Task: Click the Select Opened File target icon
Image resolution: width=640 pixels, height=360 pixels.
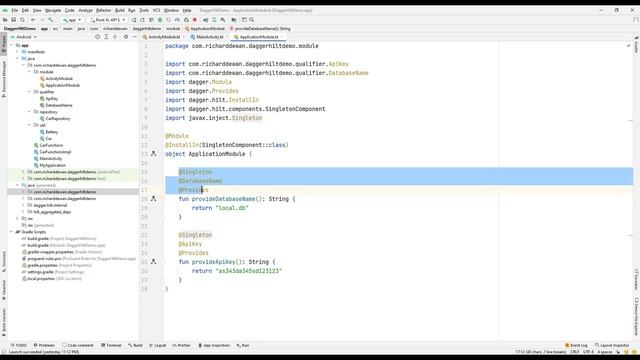Action: tap(98, 37)
